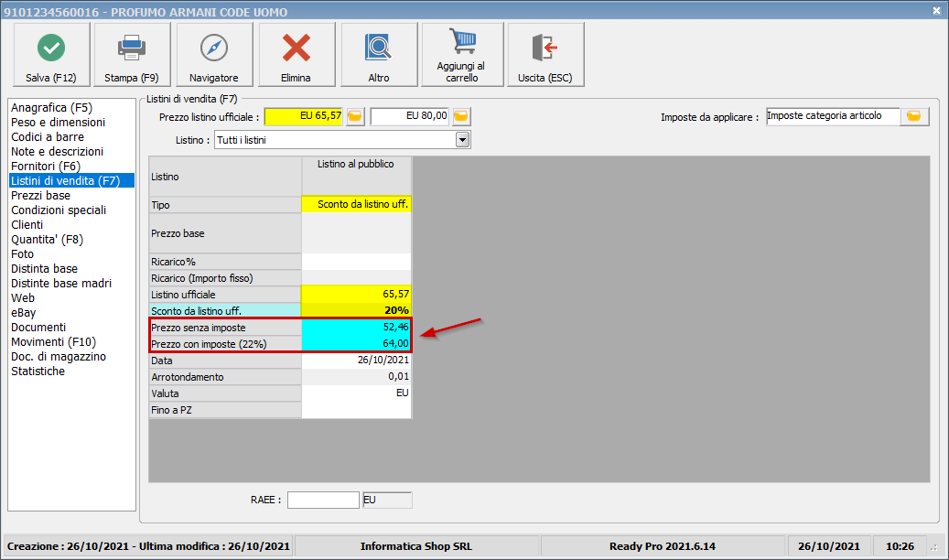This screenshot has width=949, height=560.
Task: Click Data cell 26/10/2021 in grid
Action: click(356, 361)
